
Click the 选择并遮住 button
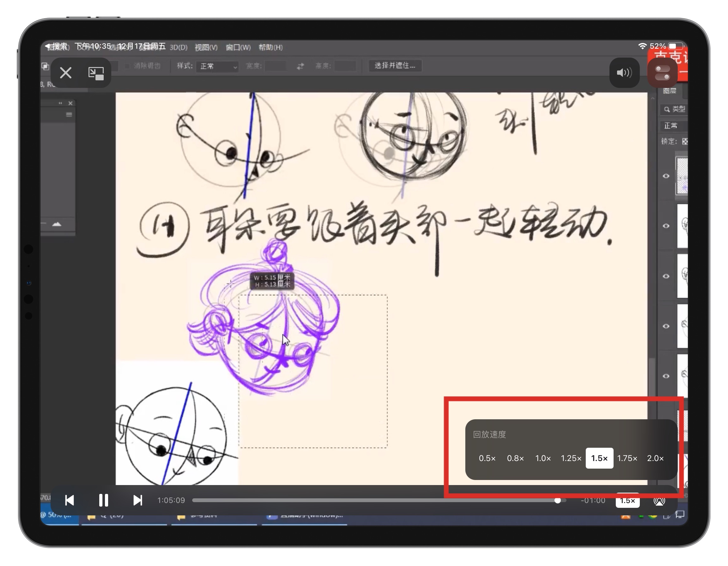[x=395, y=66]
